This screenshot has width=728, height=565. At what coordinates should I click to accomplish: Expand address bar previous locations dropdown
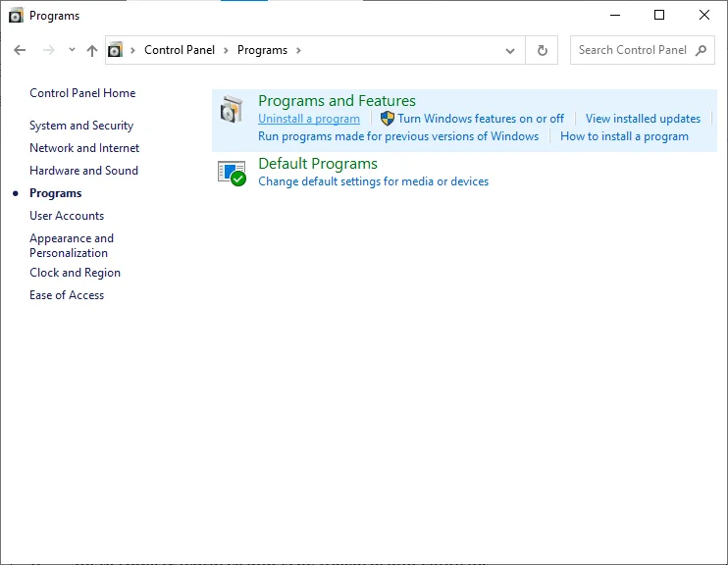pyautogui.click(x=510, y=51)
